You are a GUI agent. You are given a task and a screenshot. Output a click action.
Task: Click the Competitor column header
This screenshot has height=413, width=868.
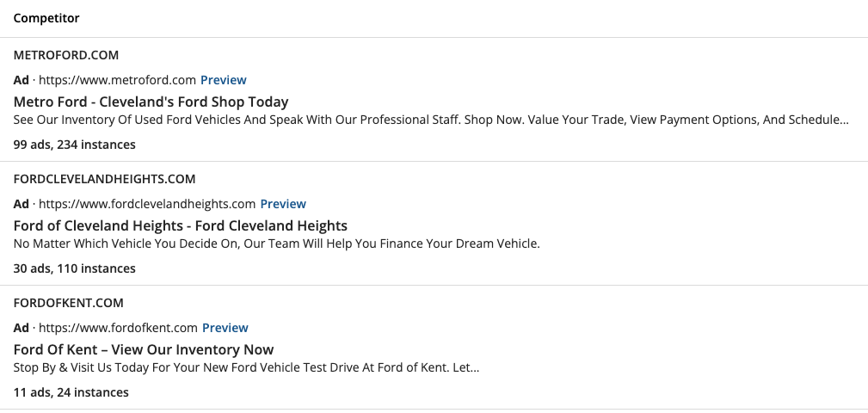[x=46, y=18]
